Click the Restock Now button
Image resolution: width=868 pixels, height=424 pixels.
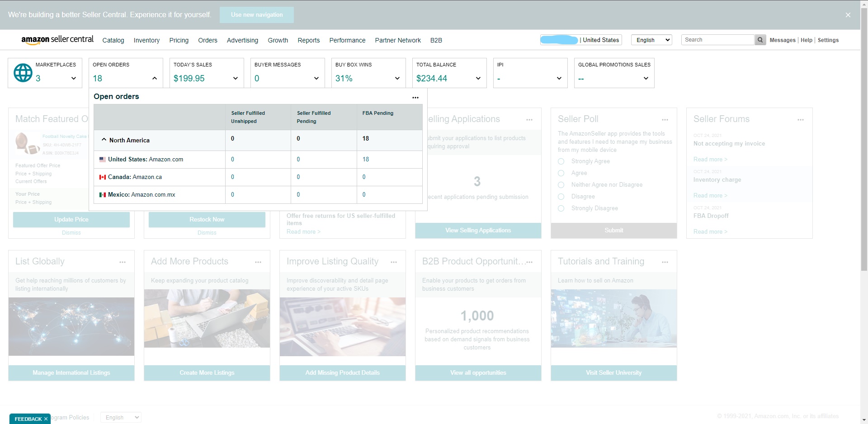coord(207,220)
